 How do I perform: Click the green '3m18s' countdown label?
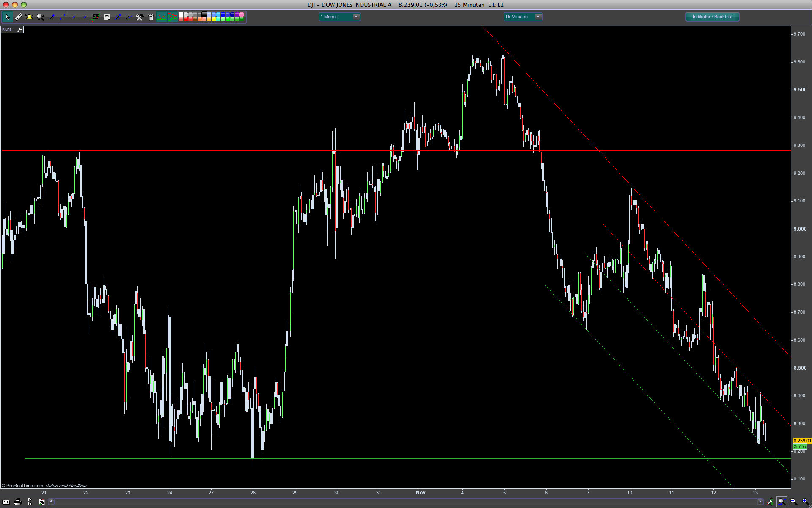tap(800, 447)
